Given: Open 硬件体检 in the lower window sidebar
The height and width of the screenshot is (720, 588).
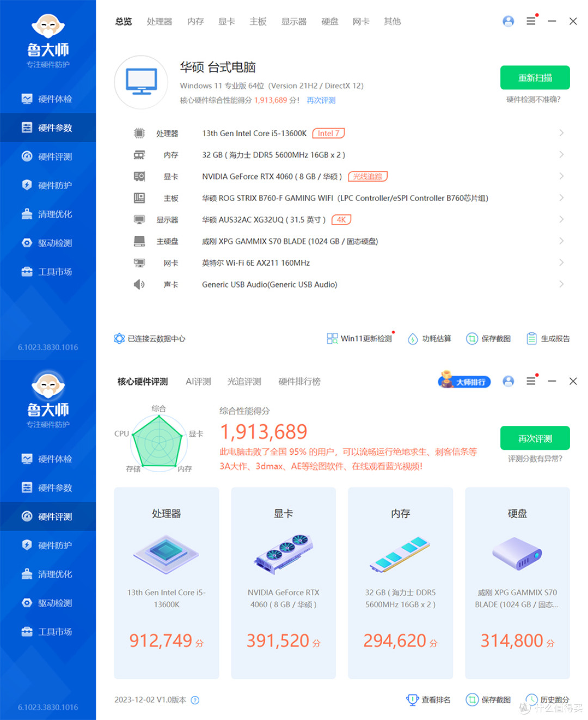Looking at the screenshot, I should (48, 459).
